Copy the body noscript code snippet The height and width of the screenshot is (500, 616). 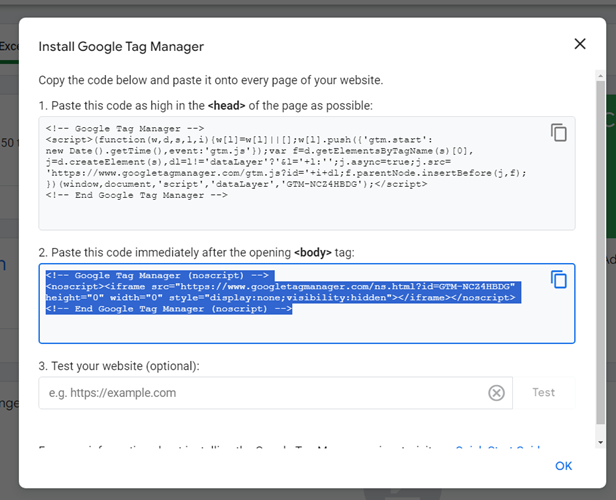(x=559, y=279)
